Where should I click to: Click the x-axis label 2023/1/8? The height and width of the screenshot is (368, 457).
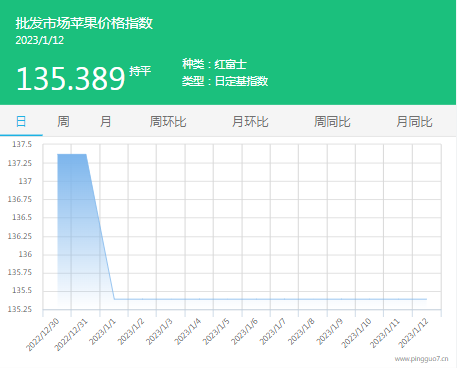pyautogui.click(x=301, y=331)
